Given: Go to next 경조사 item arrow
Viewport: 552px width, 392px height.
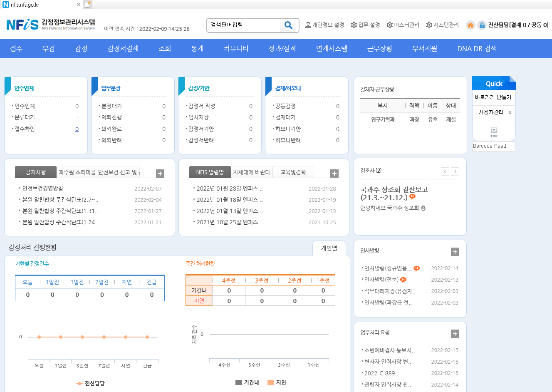Looking at the screenshot, I should click(455, 171).
